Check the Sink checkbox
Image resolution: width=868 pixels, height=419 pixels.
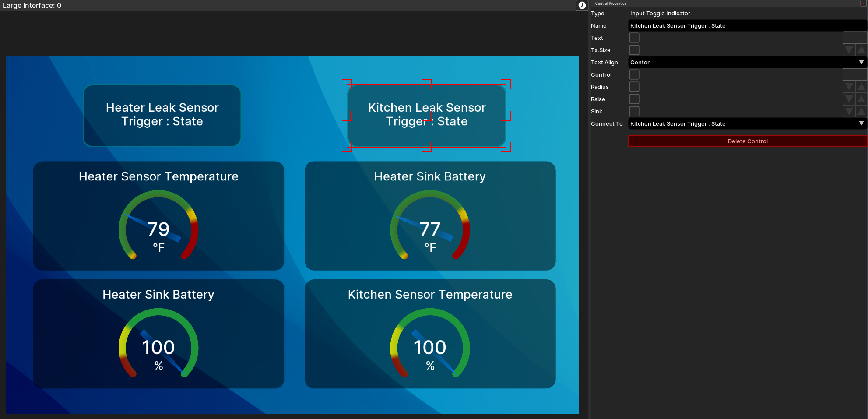634,111
